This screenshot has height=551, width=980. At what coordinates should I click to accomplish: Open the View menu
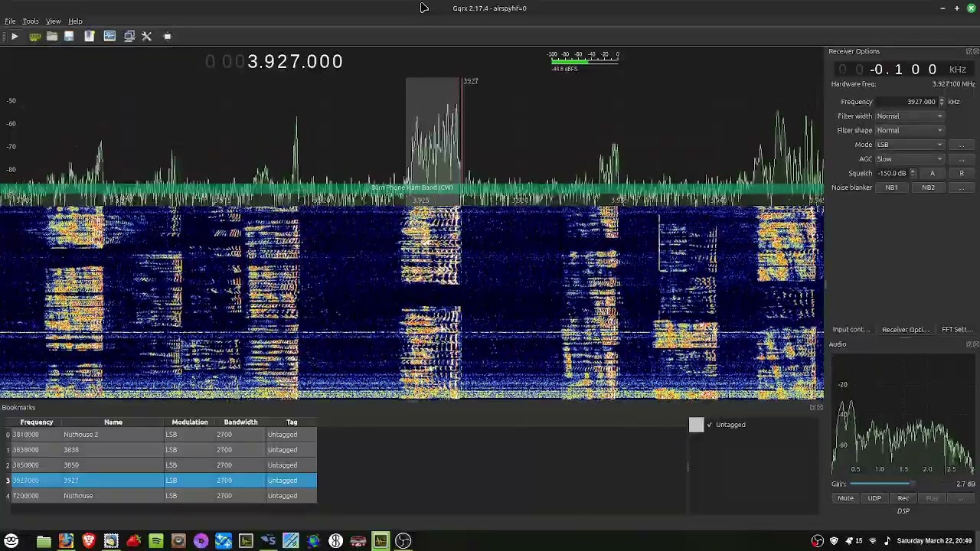[53, 21]
